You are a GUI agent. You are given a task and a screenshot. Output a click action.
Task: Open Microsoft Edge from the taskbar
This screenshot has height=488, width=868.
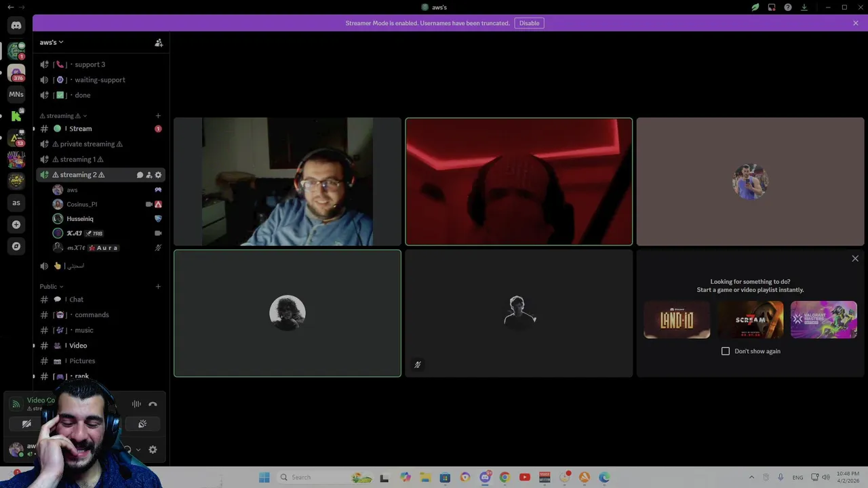pos(604,477)
